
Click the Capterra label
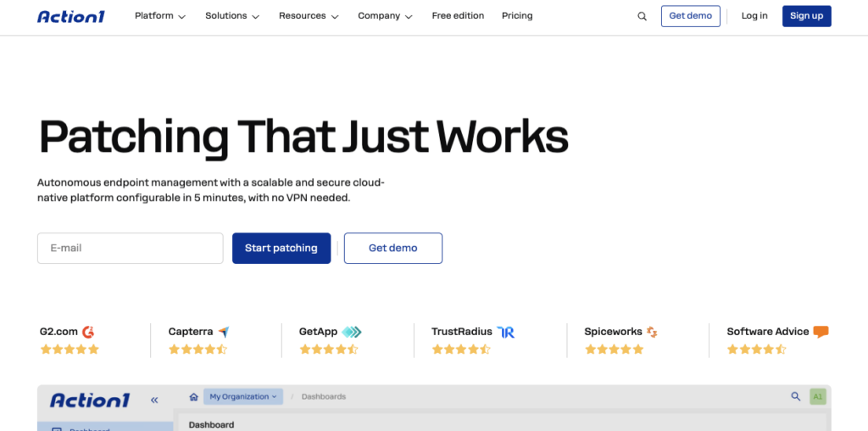[x=191, y=332]
